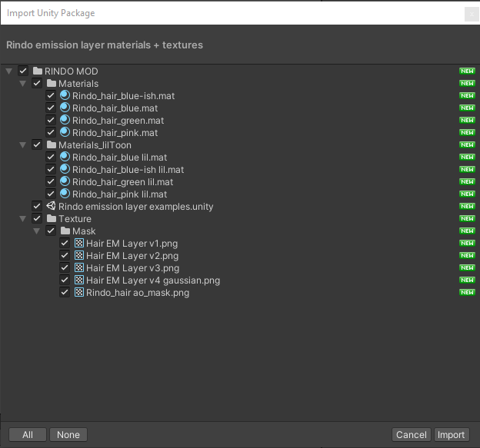480x448 pixels.
Task: Uncheck Rindo_hair ao_mask.png checkbox
Action: click(65, 292)
